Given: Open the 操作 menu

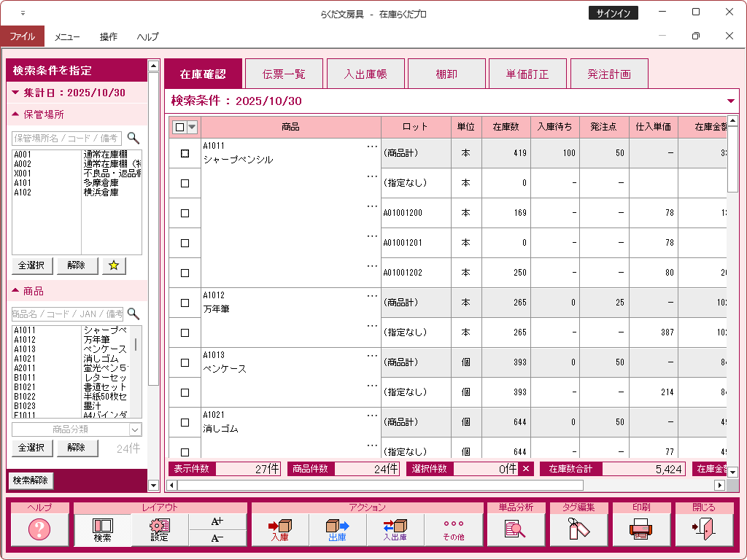Looking at the screenshot, I should pyautogui.click(x=109, y=36).
